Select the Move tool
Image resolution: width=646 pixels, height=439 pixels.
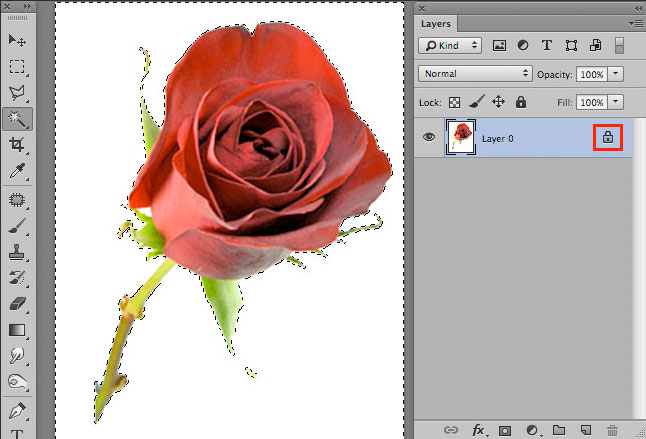click(17, 40)
